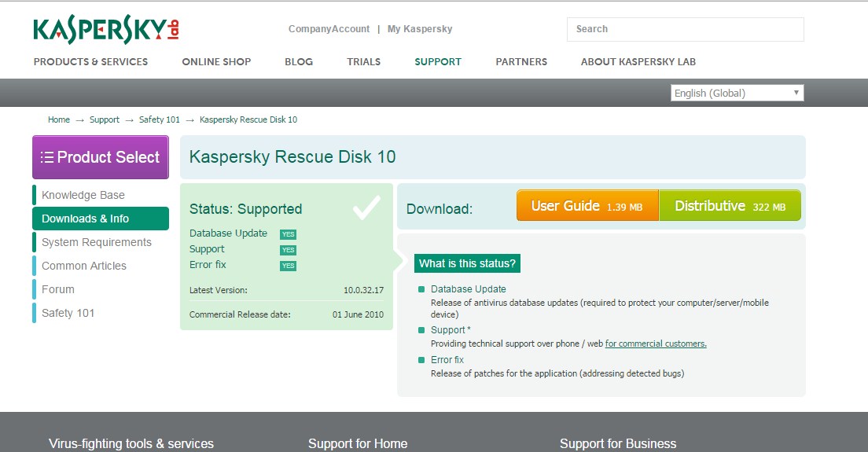
Task: Click the Kaspersky Rescue Disk 10 page heading
Action: [x=292, y=157]
